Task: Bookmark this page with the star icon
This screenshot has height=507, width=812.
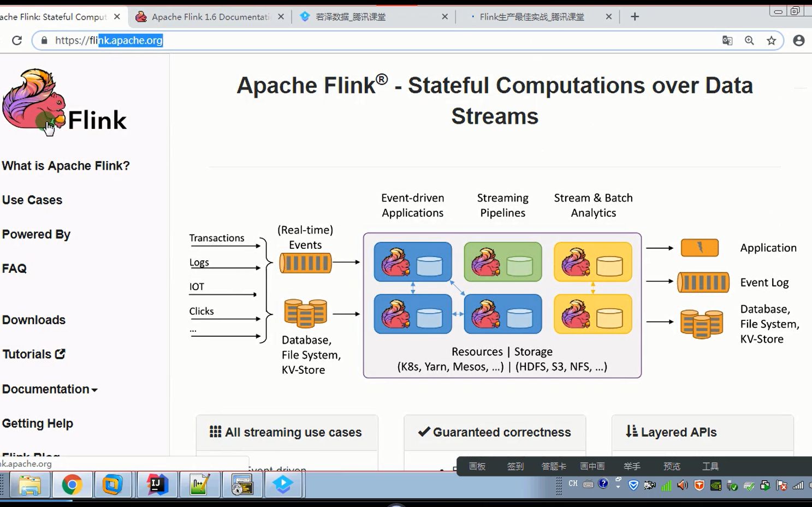Action: click(x=771, y=40)
